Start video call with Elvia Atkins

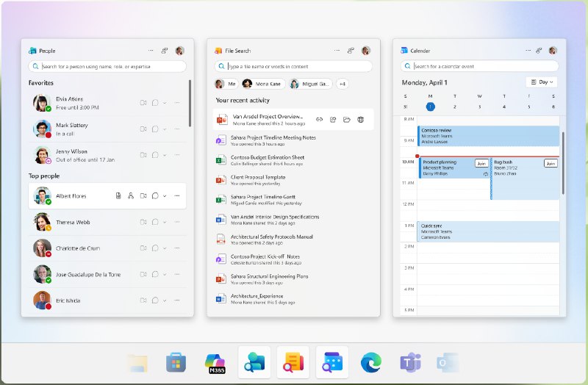(143, 103)
